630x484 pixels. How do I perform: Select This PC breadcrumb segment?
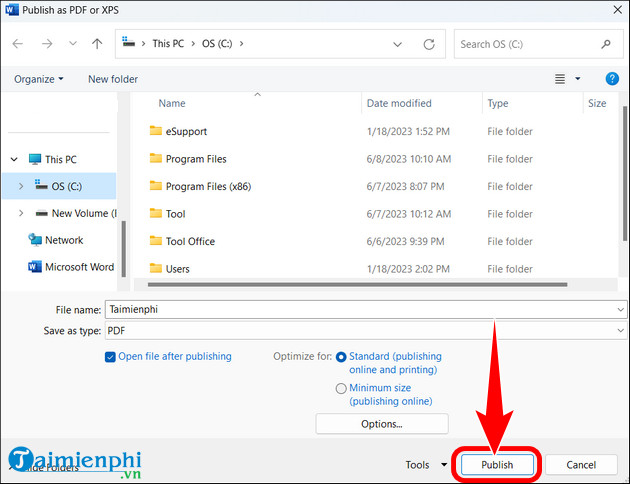coord(168,43)
